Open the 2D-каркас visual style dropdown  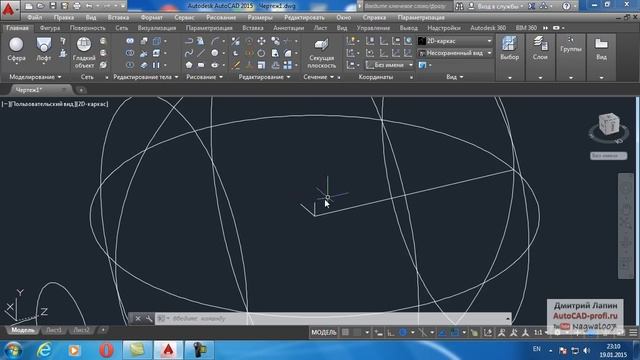pos(455,41)
